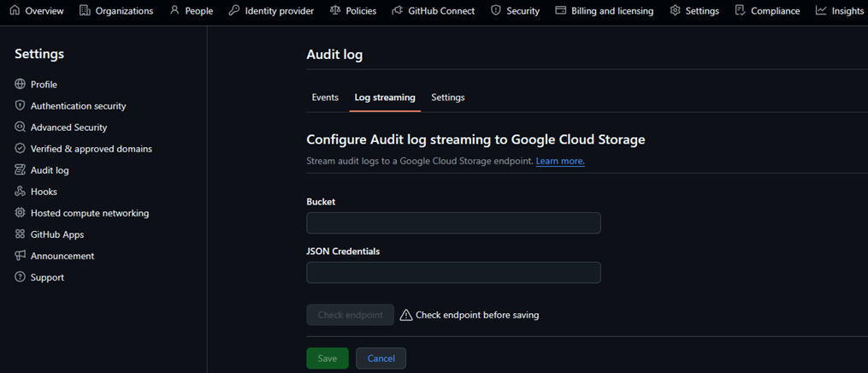Open Insights in the top navigation

[840, 10]
